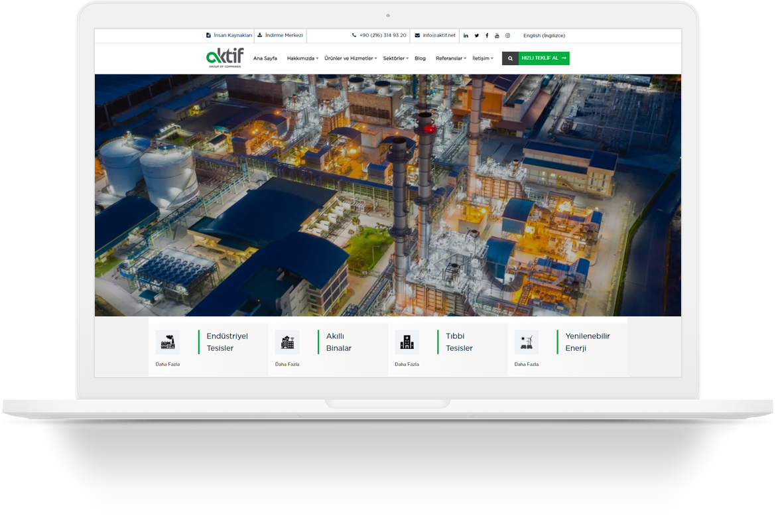Click the HIZLI TEKLİF AL button
This screenshot has height=532, width=776.
(544, 58)
